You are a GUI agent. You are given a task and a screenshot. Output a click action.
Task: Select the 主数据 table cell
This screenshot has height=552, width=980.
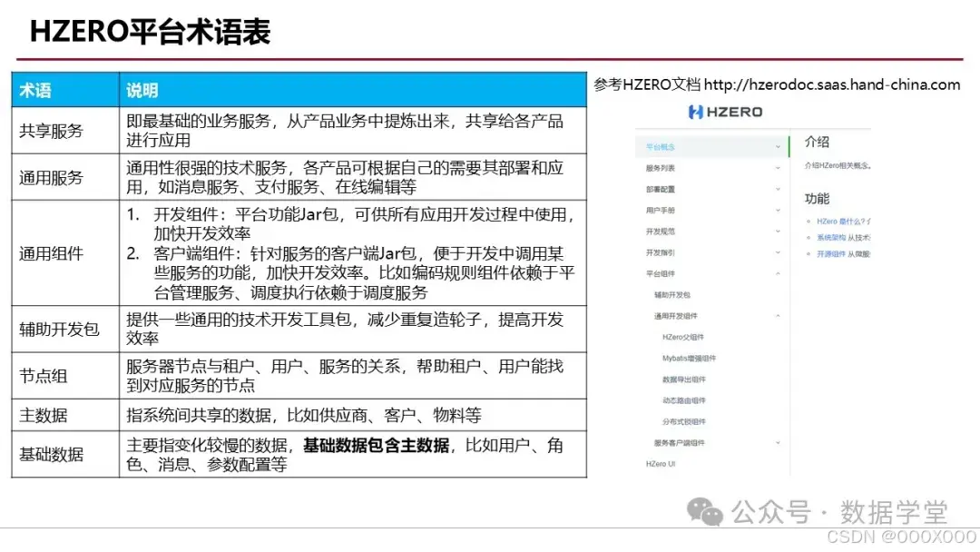point(65,415)
